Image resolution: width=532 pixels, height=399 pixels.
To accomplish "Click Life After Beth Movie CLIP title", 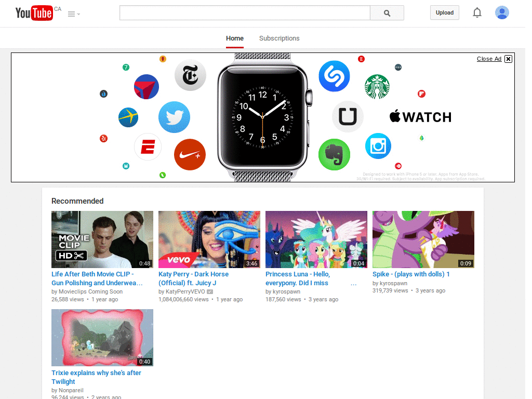I will (x=97, y=278).
